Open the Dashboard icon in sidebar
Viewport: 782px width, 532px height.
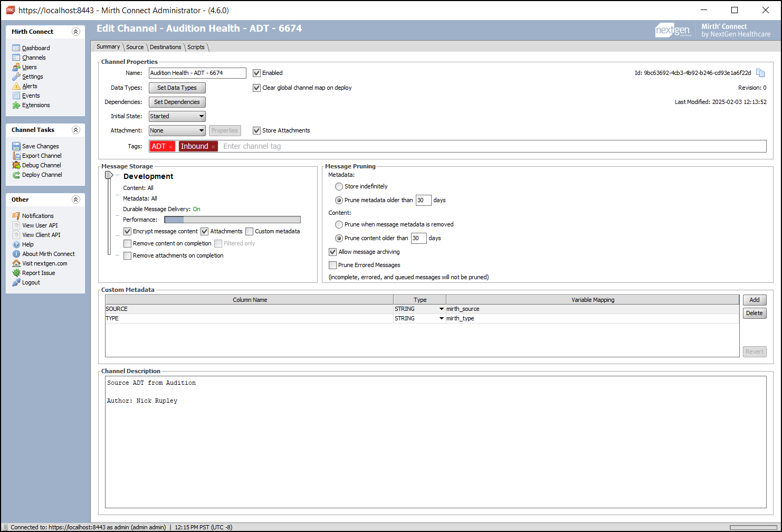pyautogui.click(x=16, y=48)
